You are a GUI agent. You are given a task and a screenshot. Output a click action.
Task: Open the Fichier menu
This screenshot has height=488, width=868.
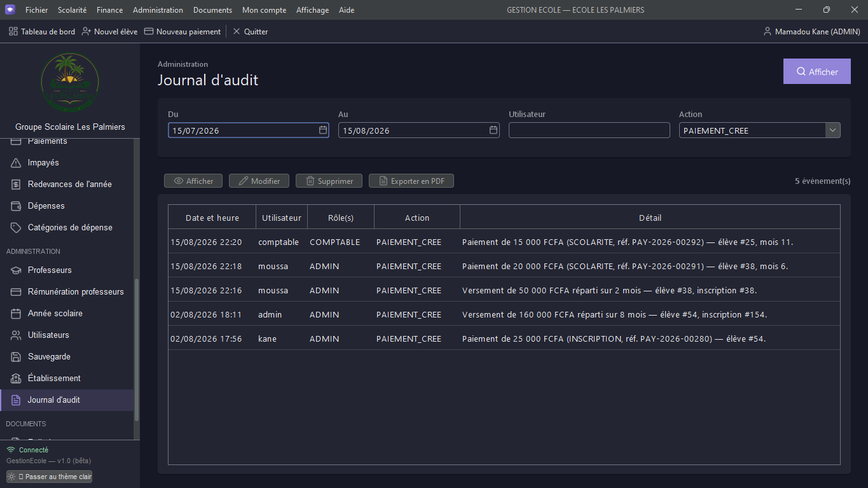point(37,10)
